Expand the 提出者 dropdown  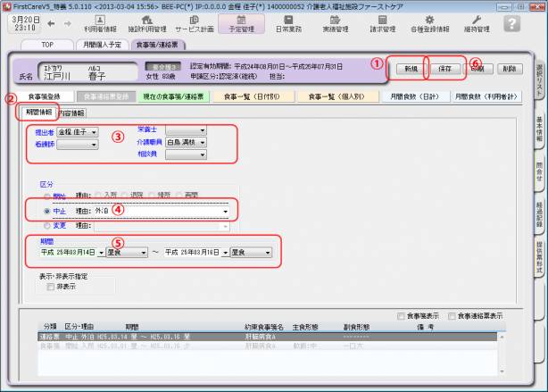pos(94,132)
